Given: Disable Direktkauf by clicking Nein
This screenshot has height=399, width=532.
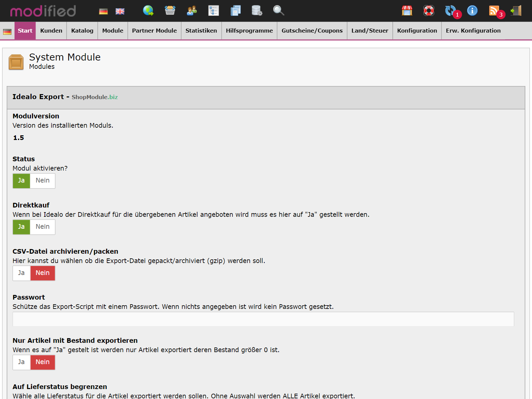Looking at the screenshot, I should (x=43, y=227).
